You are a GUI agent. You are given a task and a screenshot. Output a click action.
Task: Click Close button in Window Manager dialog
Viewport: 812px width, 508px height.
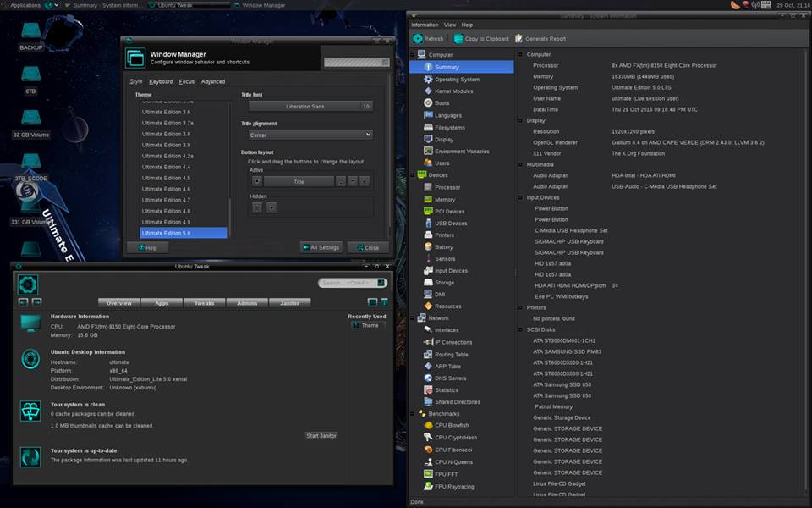click(x=368, y=248)
